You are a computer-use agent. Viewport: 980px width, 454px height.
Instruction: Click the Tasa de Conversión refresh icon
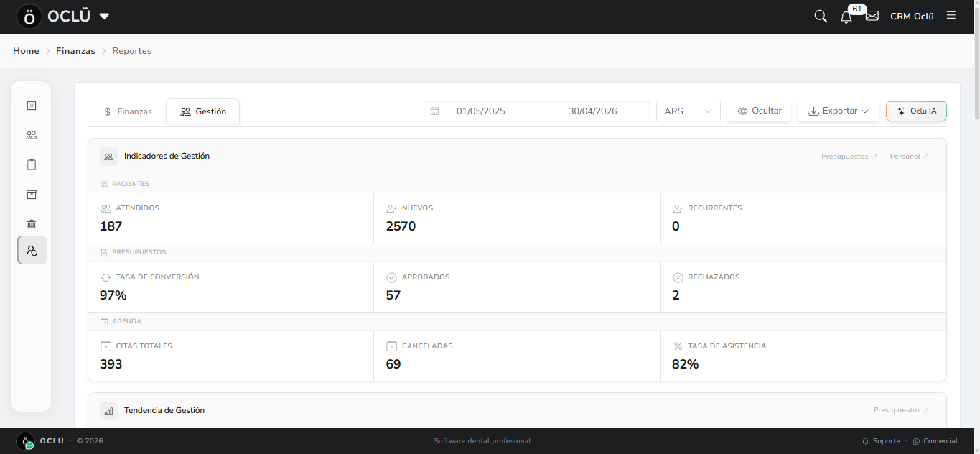106,277
